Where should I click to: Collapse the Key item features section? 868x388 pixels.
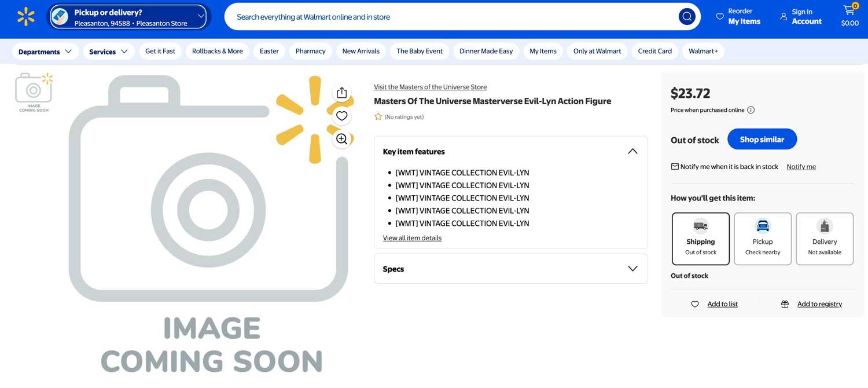coord(632,151)
